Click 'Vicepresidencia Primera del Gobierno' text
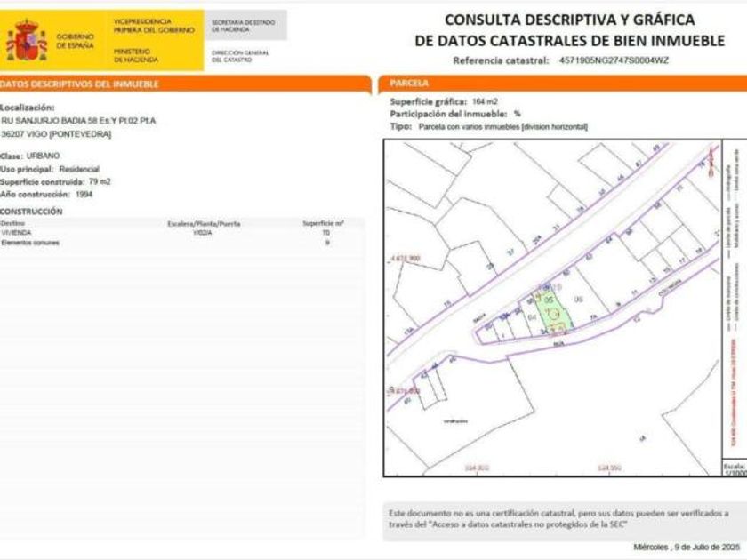The width and height of the screenshot is (747, 560). (154, 26)
